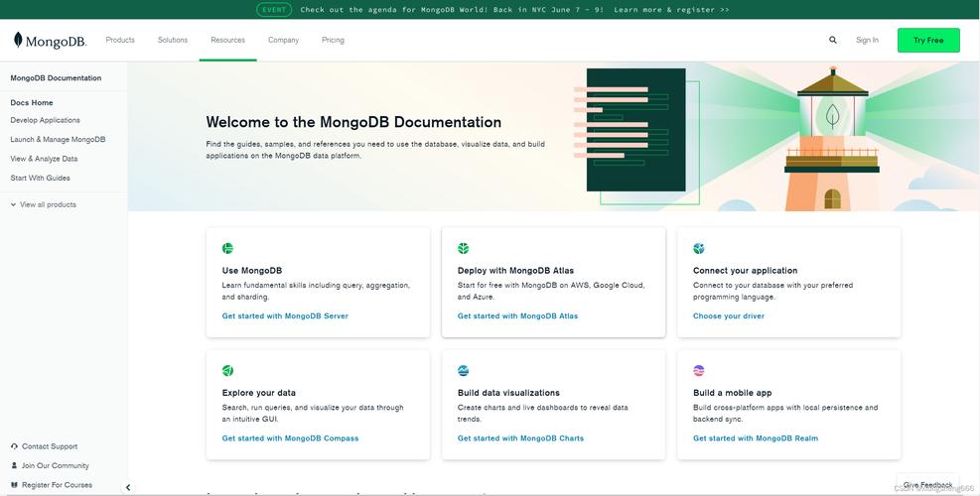The height and width of the screenshot is (496, 980).
Task: Click Choose your driver link
Action: coord(728,316)
